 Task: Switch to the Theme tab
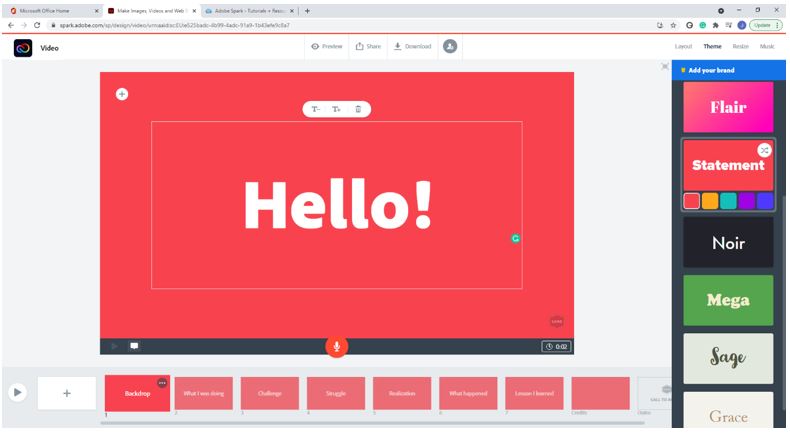(x=712, y=46)
